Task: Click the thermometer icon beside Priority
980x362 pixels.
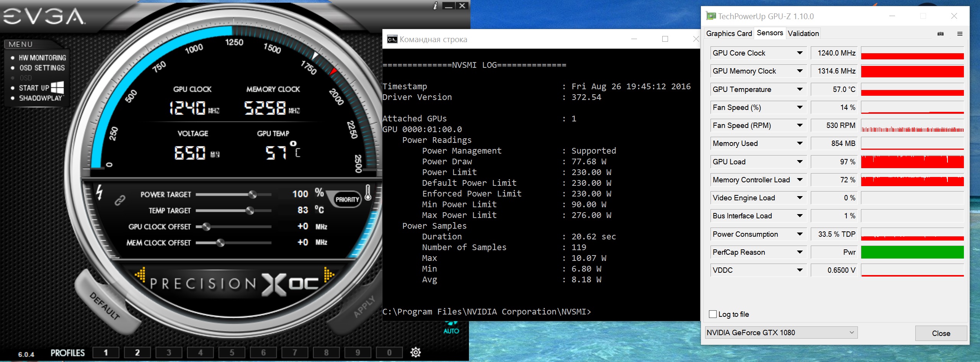Action: point(368,193)
